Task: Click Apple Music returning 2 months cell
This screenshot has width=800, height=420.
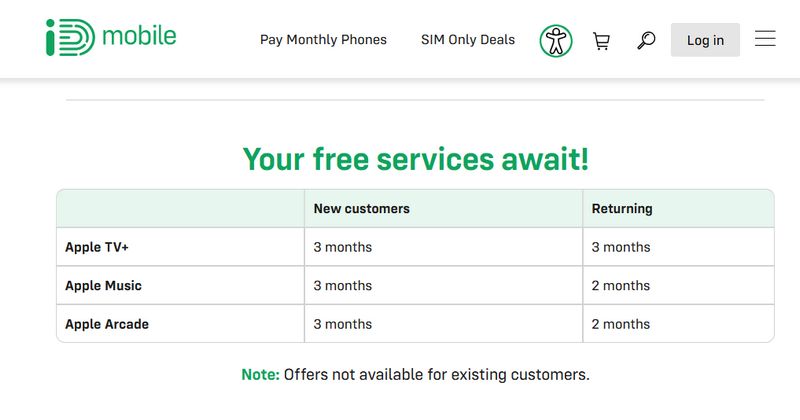Action: pos(679,285)
